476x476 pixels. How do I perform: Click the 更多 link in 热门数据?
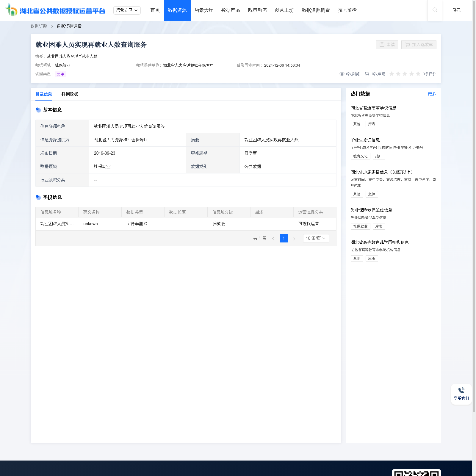[x=432, y=94]
